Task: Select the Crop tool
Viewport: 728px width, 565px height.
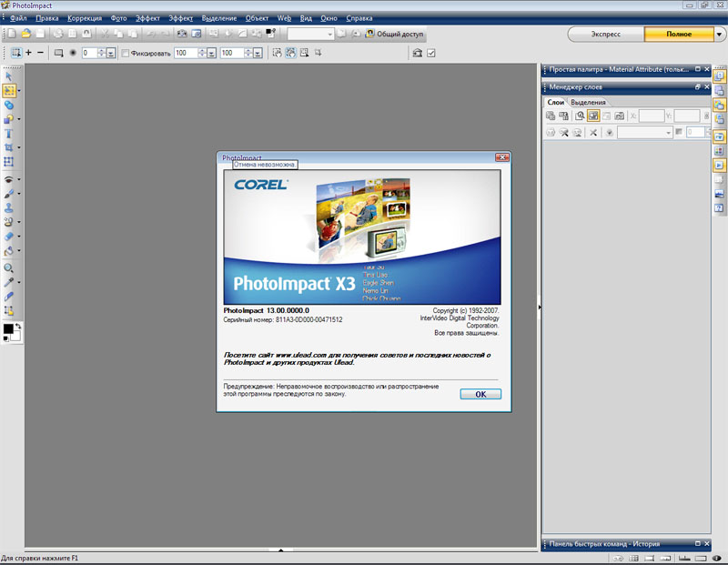Action: pos(9,147)
